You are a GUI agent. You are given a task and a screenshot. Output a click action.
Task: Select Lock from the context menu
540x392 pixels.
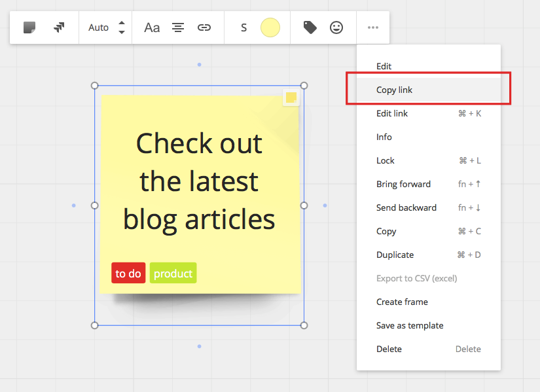pos(386,160)
